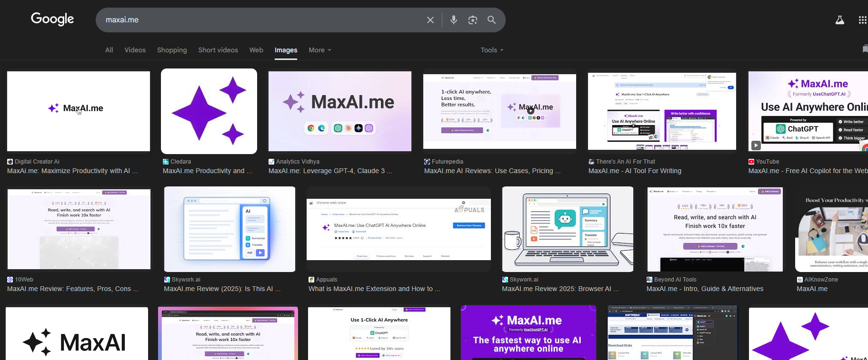Screen dimensions: 868x360
Task: Click the Google logo
Action: (52, 19)
